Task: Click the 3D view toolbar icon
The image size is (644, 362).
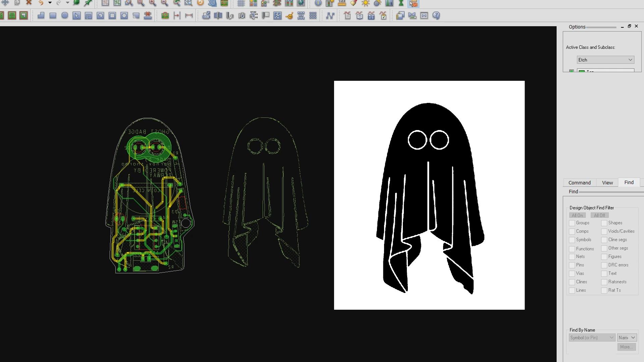Action: (x=212, y=3)
